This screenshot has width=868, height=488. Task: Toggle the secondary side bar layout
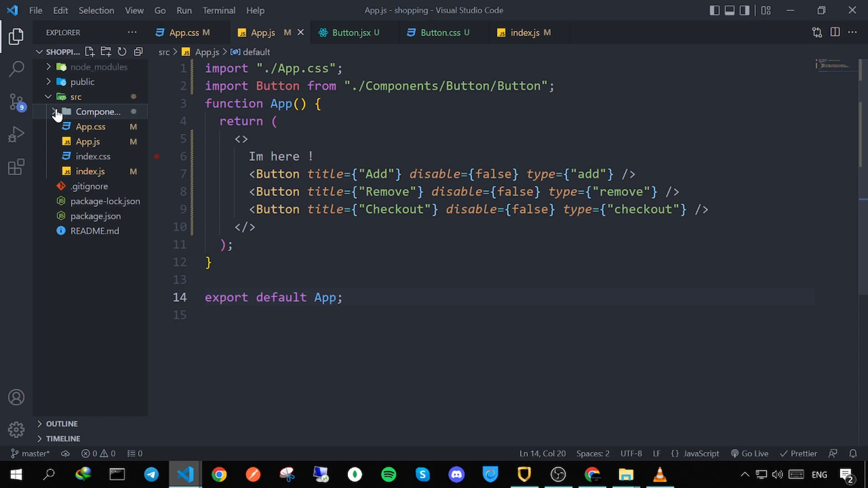click(744, 10)
